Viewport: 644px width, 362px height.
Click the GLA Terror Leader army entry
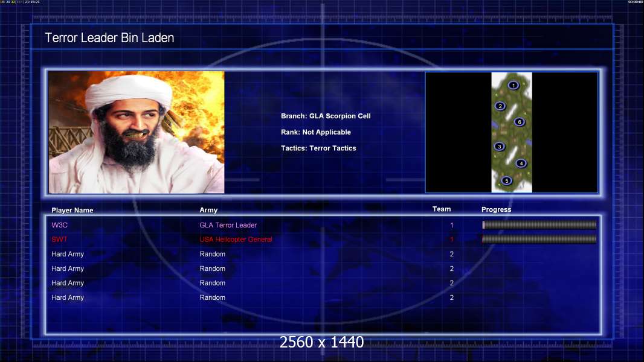[228, 225]
